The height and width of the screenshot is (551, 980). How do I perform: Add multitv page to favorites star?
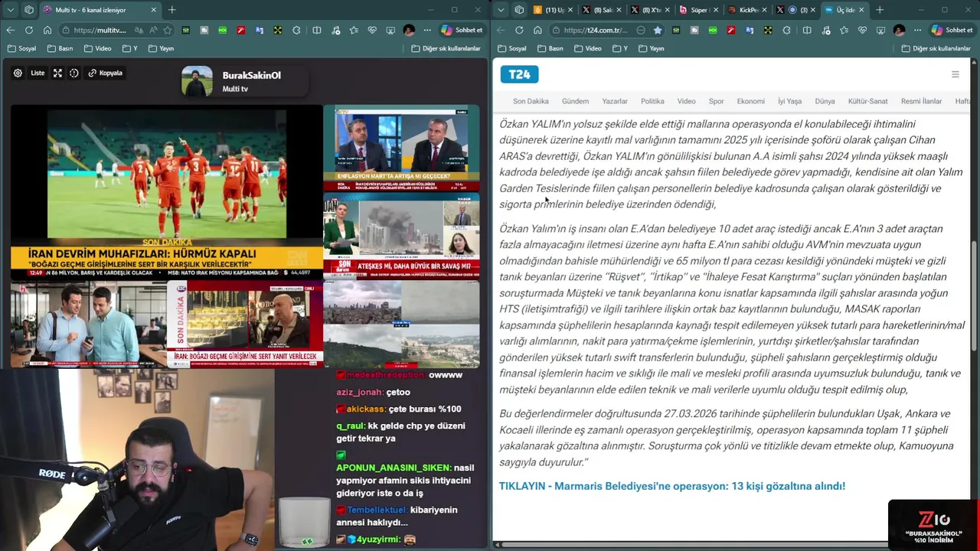coord(167,30)
